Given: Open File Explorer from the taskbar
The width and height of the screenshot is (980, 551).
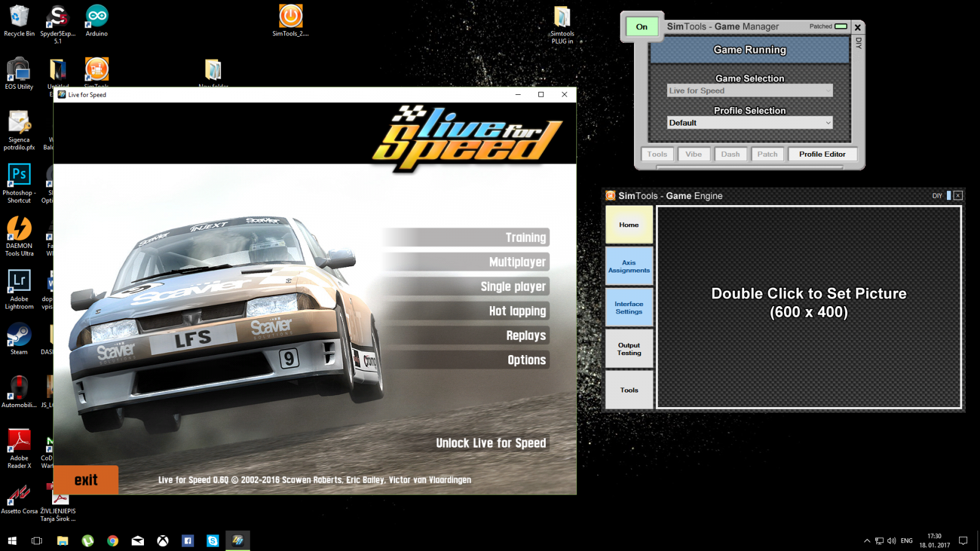Looking at the screenshot, I should click(62, 541).
